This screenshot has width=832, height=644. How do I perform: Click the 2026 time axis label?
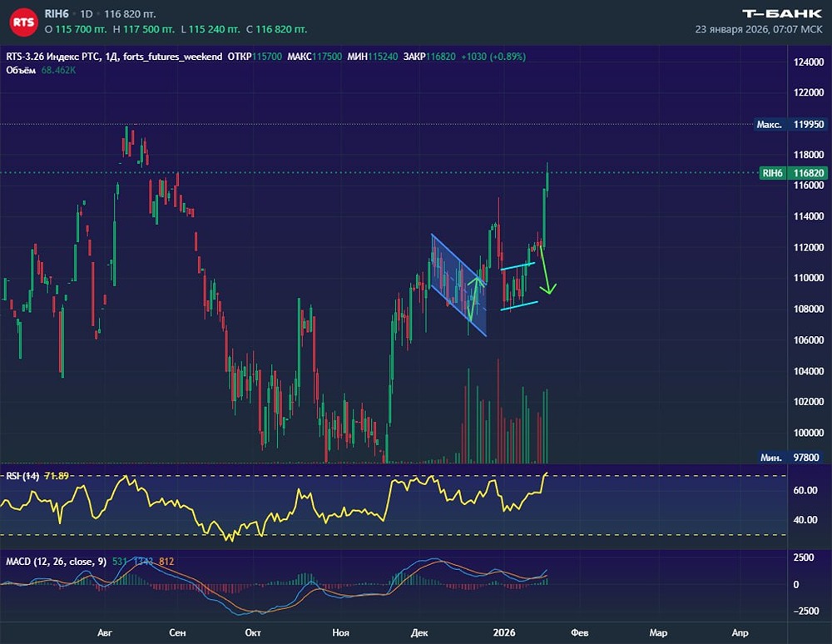click(x=504, y=633)
